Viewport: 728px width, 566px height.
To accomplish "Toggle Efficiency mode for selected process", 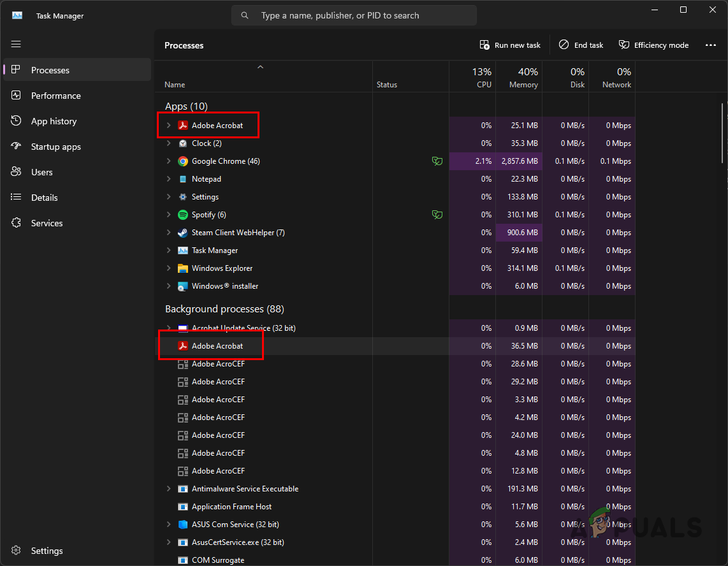I will [653, 45].
